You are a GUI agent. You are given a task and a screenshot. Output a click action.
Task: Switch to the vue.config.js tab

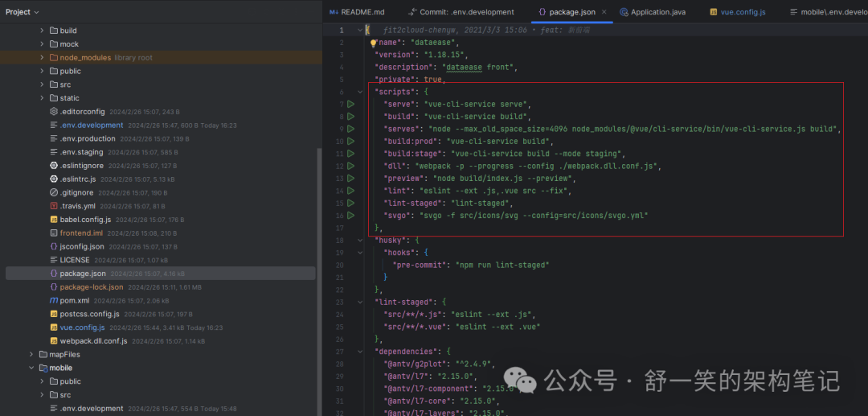pos(738,11)
